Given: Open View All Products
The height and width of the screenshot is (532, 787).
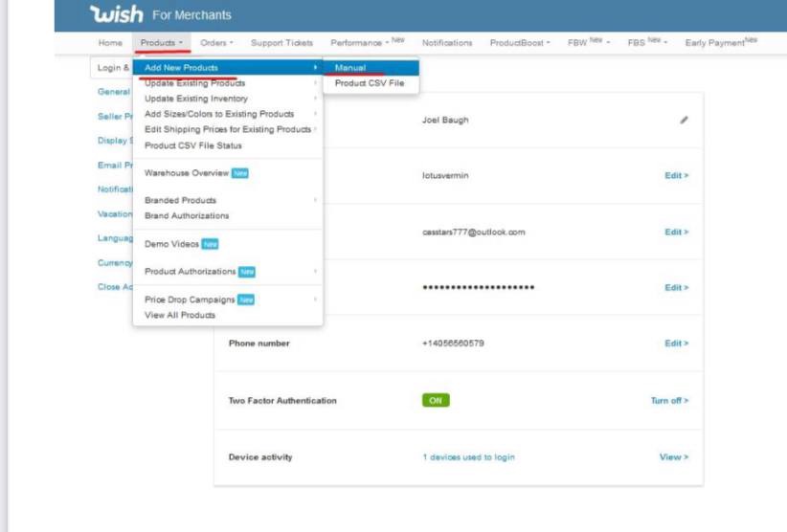Looking at the screenshot, I should 228,315.
